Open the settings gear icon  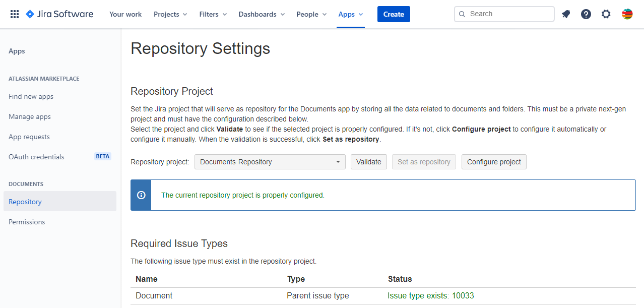pos(606,14)
